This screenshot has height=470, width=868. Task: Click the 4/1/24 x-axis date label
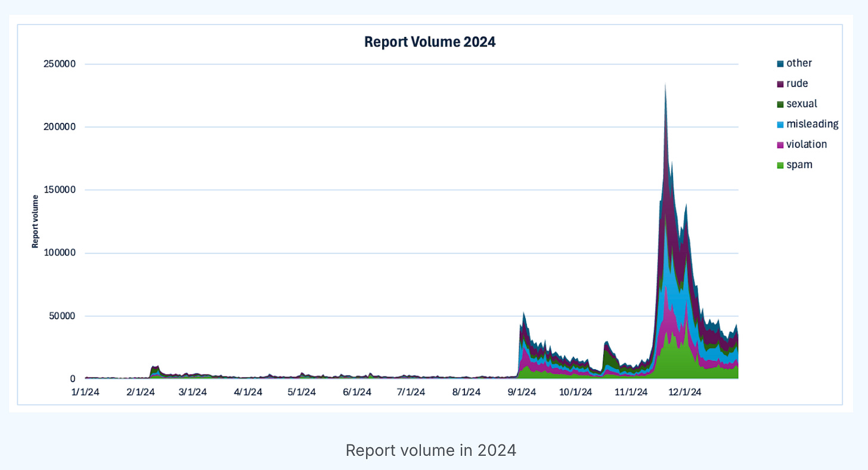[x=248, y=392]
